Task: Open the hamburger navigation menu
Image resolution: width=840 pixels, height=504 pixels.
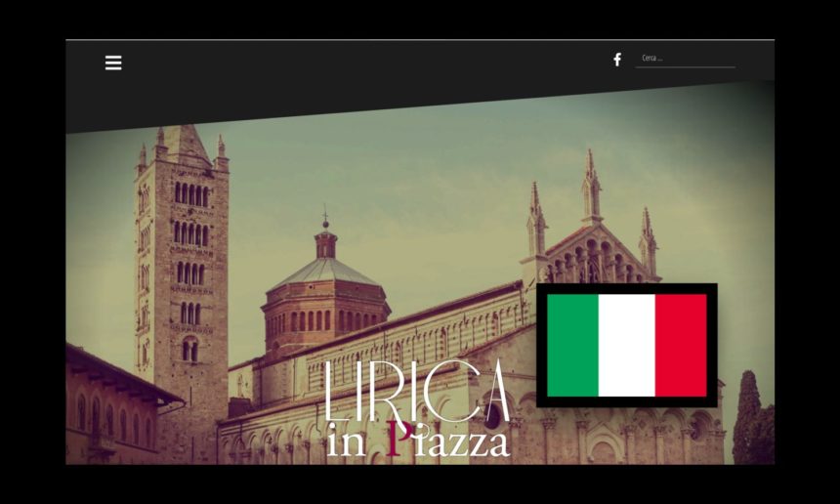Action: pyautogui.click(x=113, y=63)
